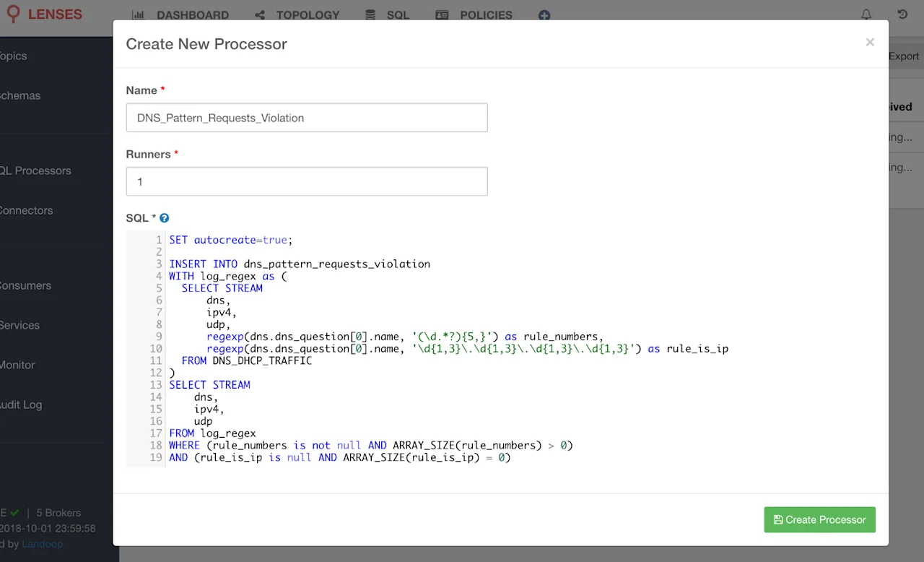Focus the processor Name input field

[x=307, y=118]
